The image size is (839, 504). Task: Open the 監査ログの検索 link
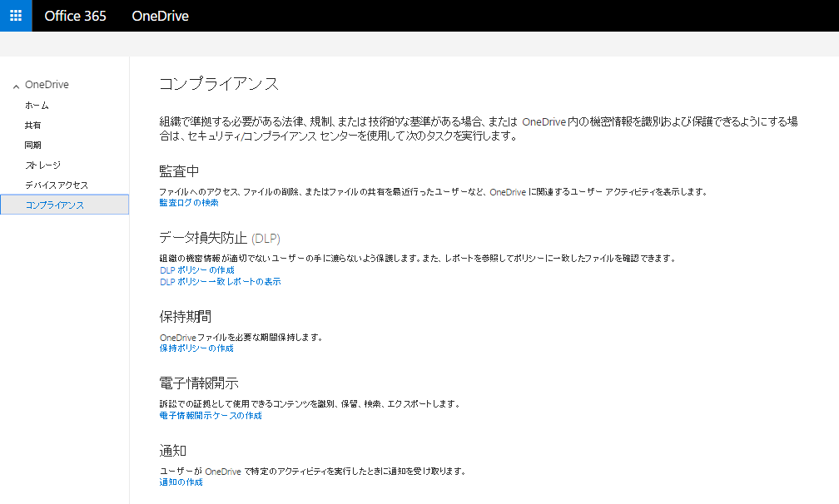coord(189,203)
